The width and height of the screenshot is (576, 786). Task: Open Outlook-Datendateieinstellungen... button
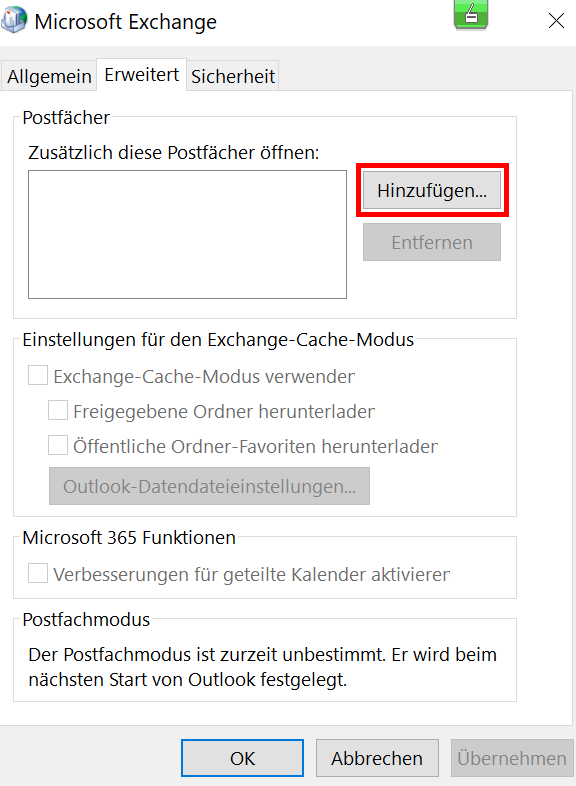pyautogui.click(x=210, y=486)
